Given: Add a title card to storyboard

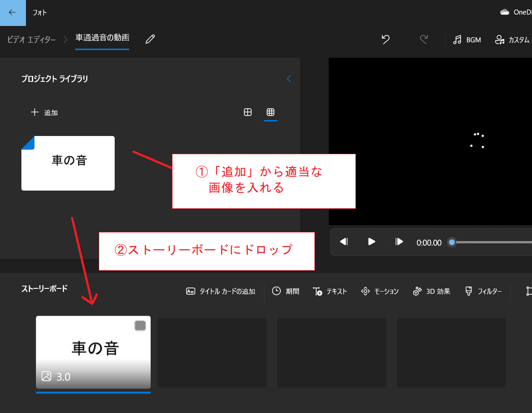Looking at the screenshot, I should pos(221,291).
